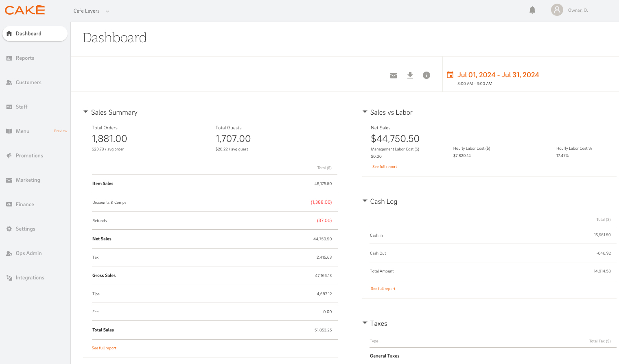Click the Total Guests figure 1,707.00
The height and width of the screenshot is (364, 619).
click(x=233, y=139)
